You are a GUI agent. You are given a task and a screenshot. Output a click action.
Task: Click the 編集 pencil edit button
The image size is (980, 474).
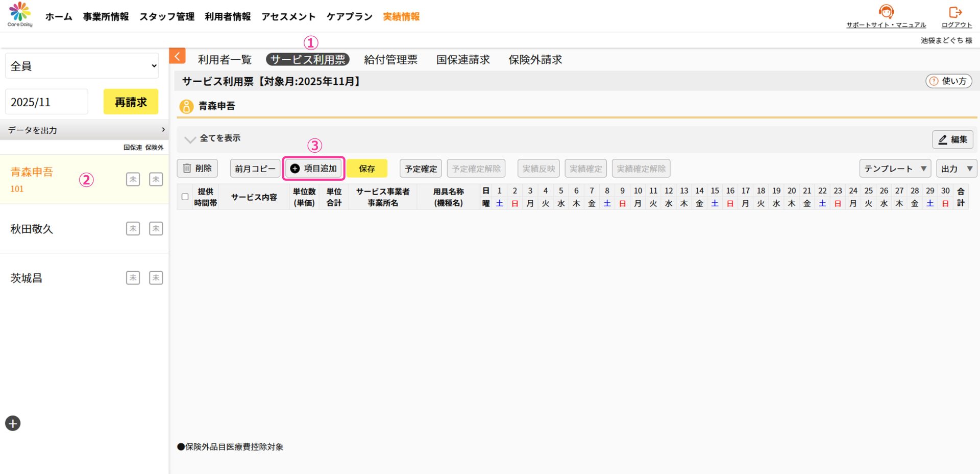pyautogui.click(x=952, y=139)
